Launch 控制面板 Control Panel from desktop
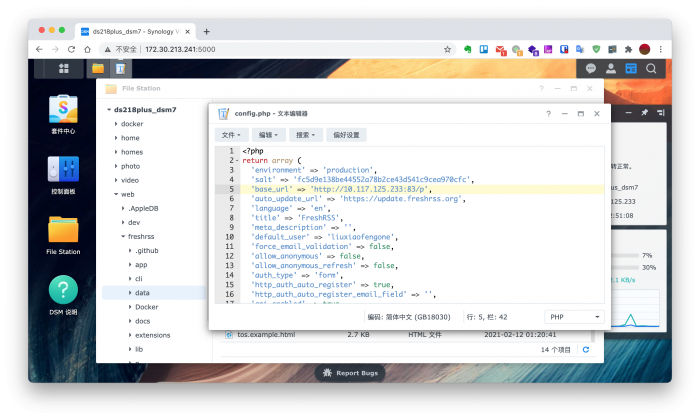The width and height of the screenshot is (700, 420). click(x=64, y=171)
